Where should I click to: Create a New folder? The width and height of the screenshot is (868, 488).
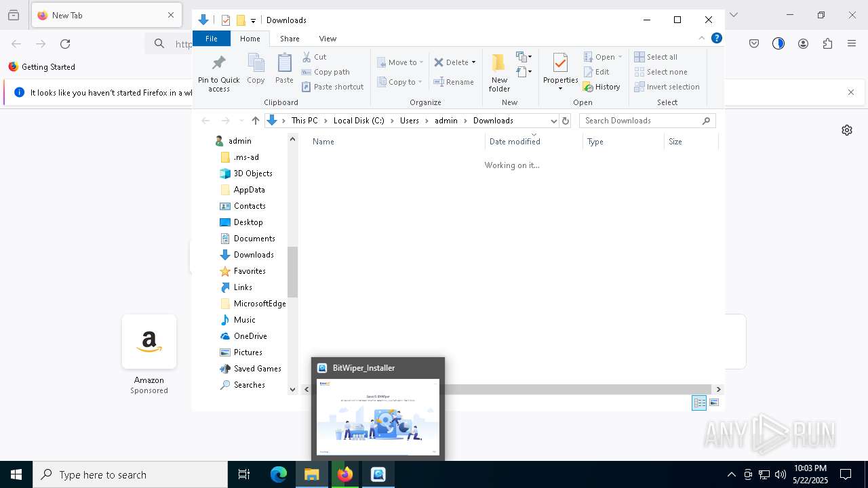click(x=499, y=73)
